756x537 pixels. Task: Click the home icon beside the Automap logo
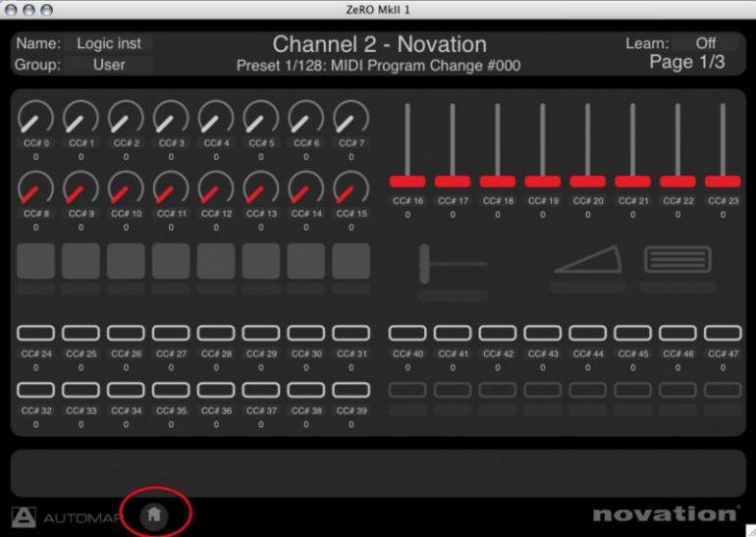(x=154, y=514)
